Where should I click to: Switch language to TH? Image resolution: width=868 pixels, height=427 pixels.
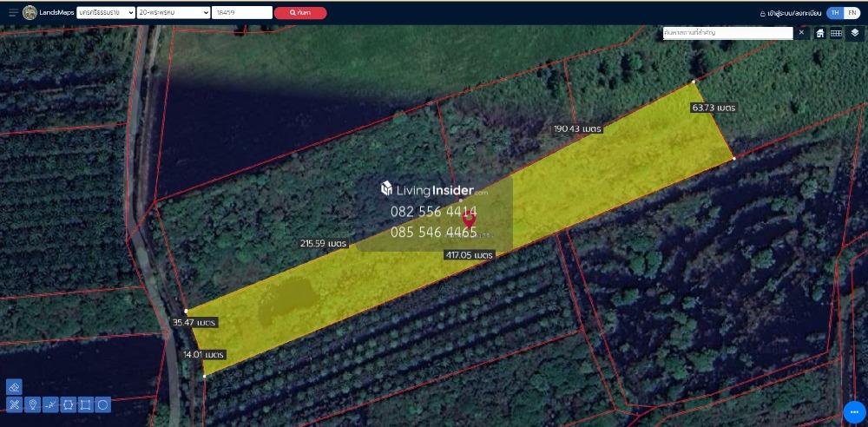coord(834,13)
